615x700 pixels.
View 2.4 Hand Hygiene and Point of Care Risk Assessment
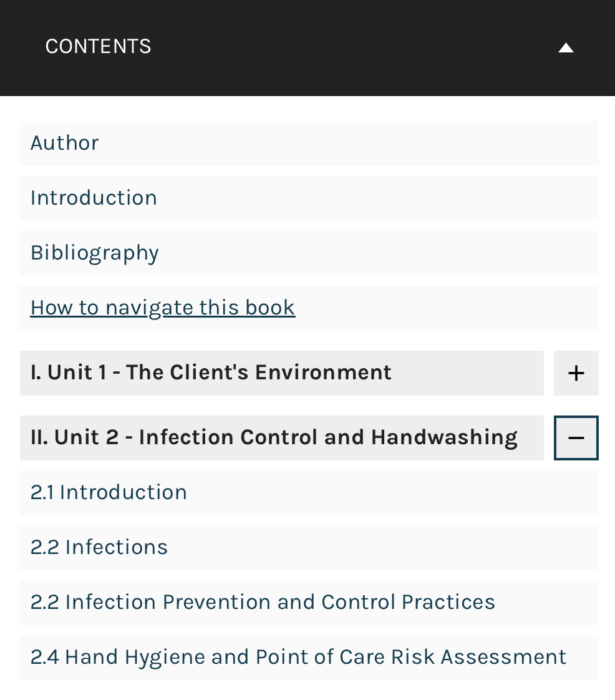[298, 657]
